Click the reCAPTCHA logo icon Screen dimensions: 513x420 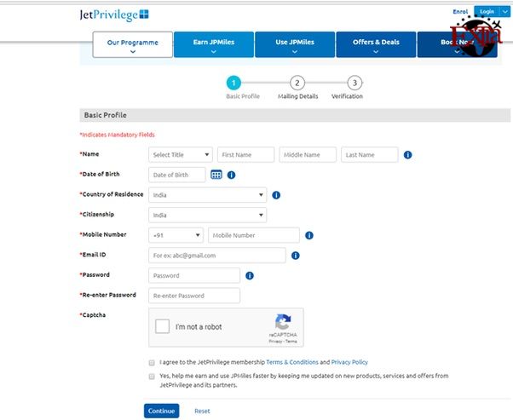pyautogui.click(x=283, y=322)
